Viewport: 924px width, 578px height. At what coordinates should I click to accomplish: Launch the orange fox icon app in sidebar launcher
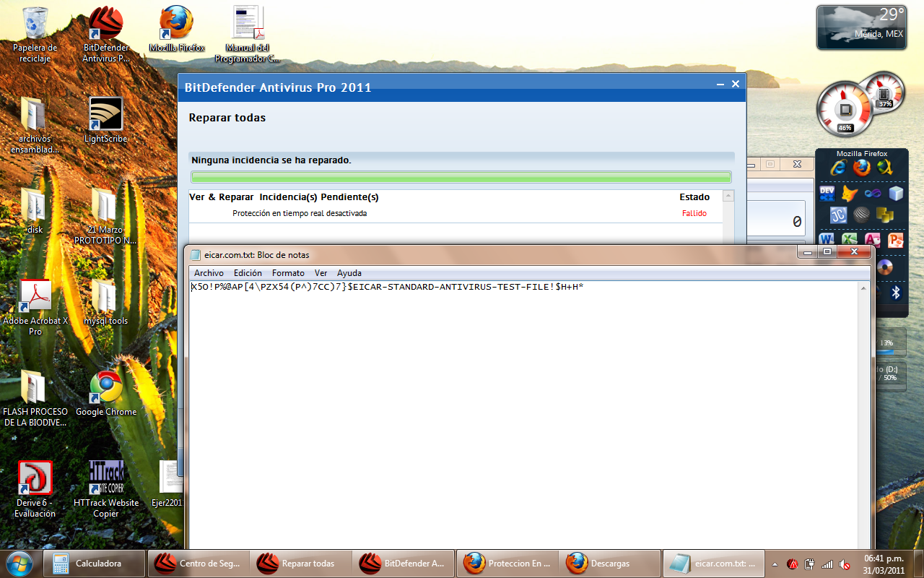(x=850, y=194)
